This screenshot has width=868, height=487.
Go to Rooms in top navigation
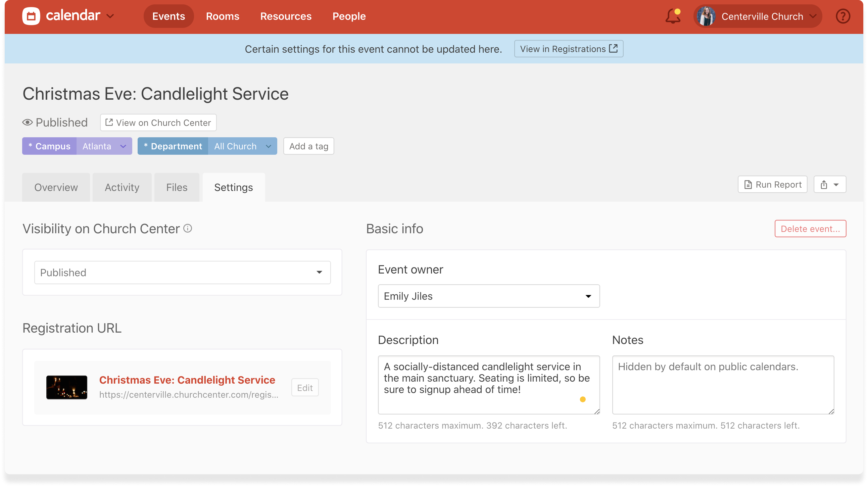223,16
